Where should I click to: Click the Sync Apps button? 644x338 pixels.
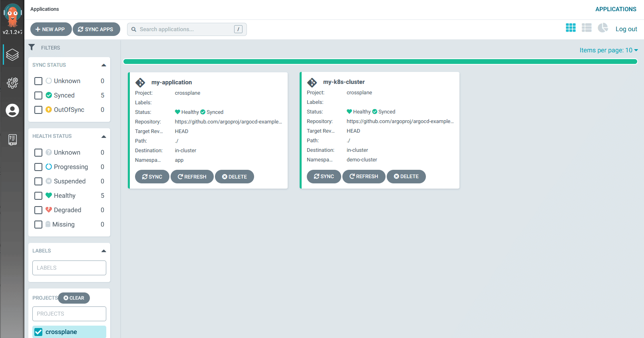tap(96, 29)
